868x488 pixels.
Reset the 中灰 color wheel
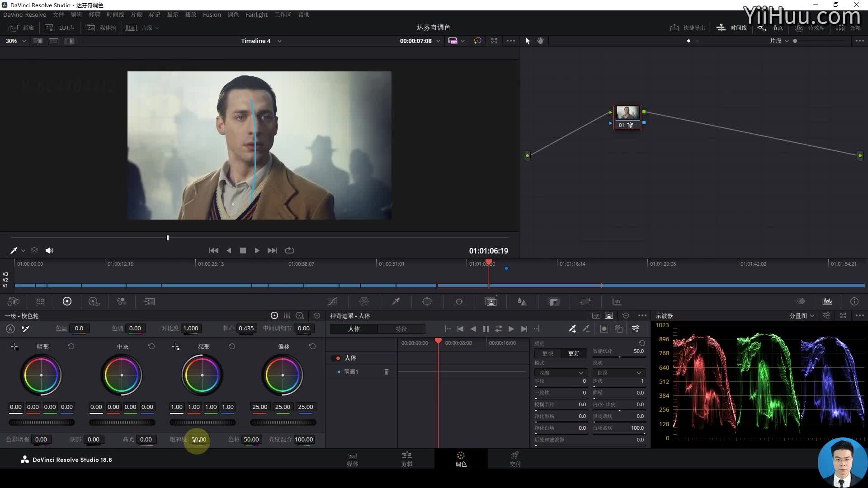click(x=151, y=347)
